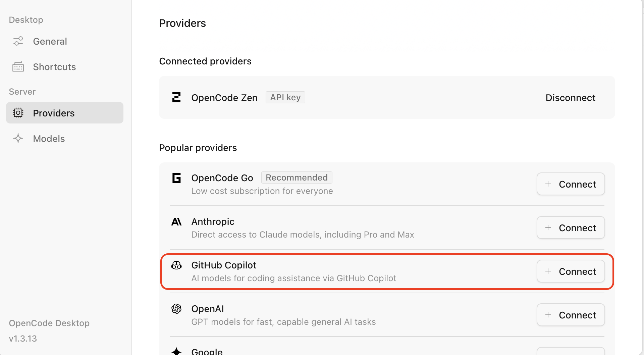Click the Providers chip icon
The height and width of the screenshot is (355, 644).
point(18,113)
